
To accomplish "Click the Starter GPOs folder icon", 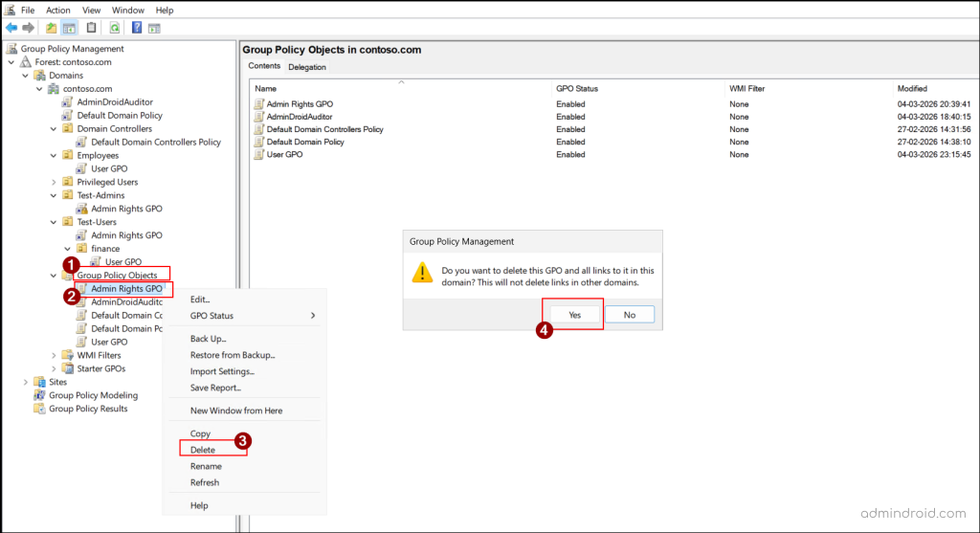I will [68, 368].
